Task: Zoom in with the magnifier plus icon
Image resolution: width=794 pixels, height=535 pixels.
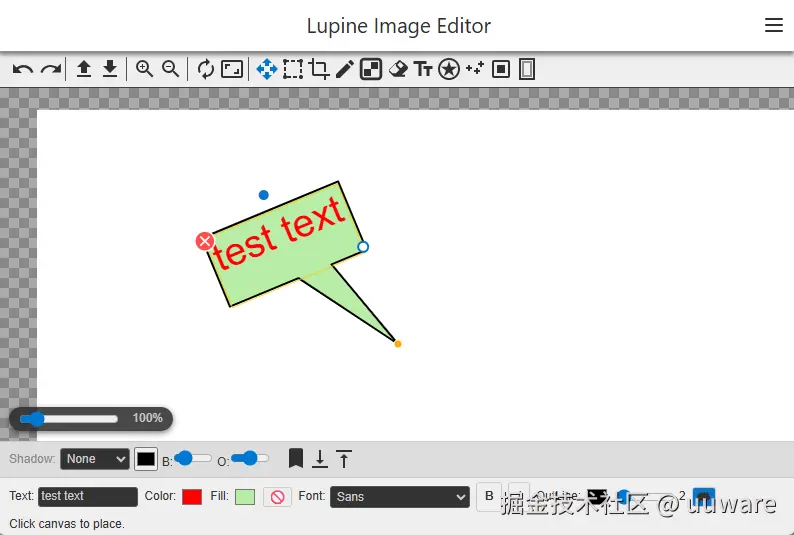Action: pyautogui.click(x=144, y=69)
